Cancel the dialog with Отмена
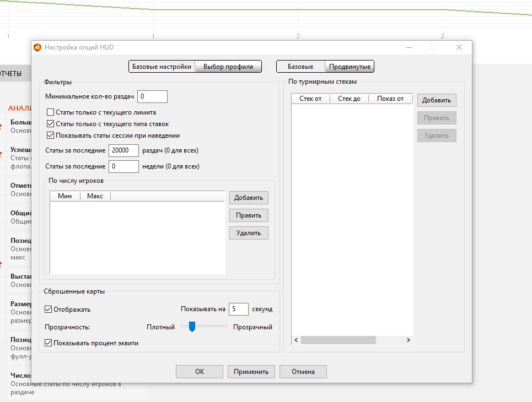This screenshot has width=532, height=402. [x=303, y=371]
